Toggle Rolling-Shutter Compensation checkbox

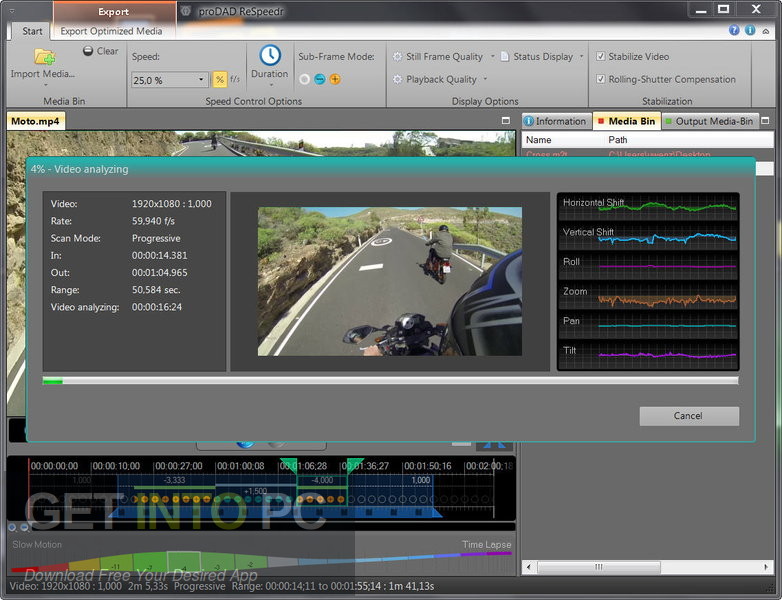[601, 79]
